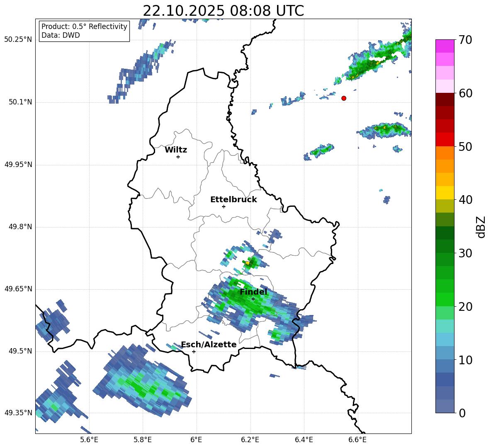Click the Findel city label
The width and height of the screenshot is (491, 448).
[x=253, y=292]
